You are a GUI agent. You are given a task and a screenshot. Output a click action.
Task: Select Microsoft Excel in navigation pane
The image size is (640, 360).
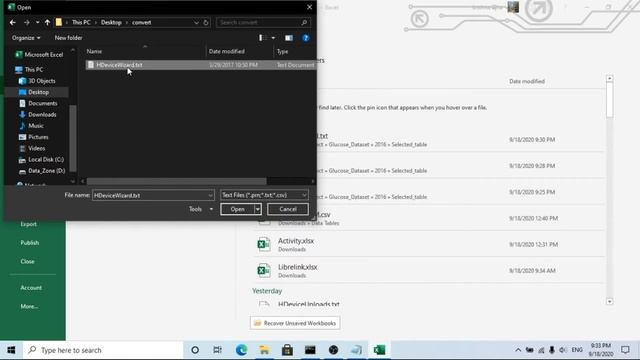[39, 55]
